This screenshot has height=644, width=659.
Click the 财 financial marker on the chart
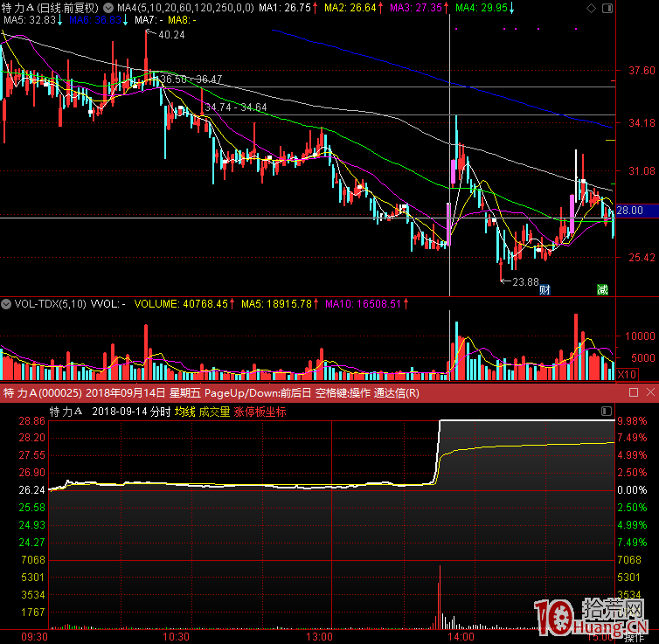[545, 289]
